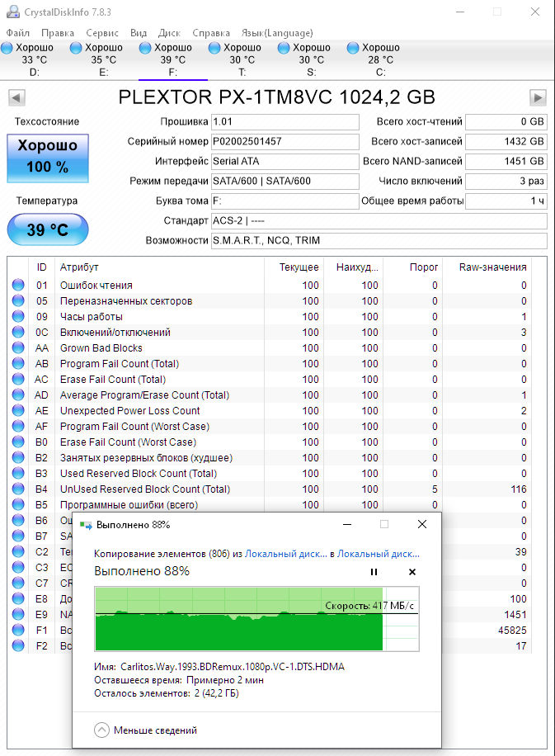The height and width of the screenshot is (756, 555).
Task: Click status icon of Erase Fail Count (Worst Case)
Action: point(18,442)
